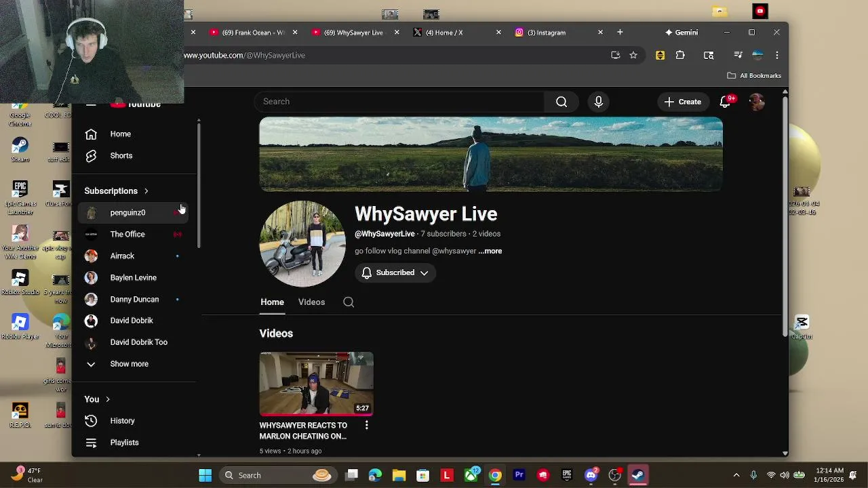The height and width of the screenshot is (488, 868).
Task: Open the Windows Start menu
Action: click(x=205, y=475)
